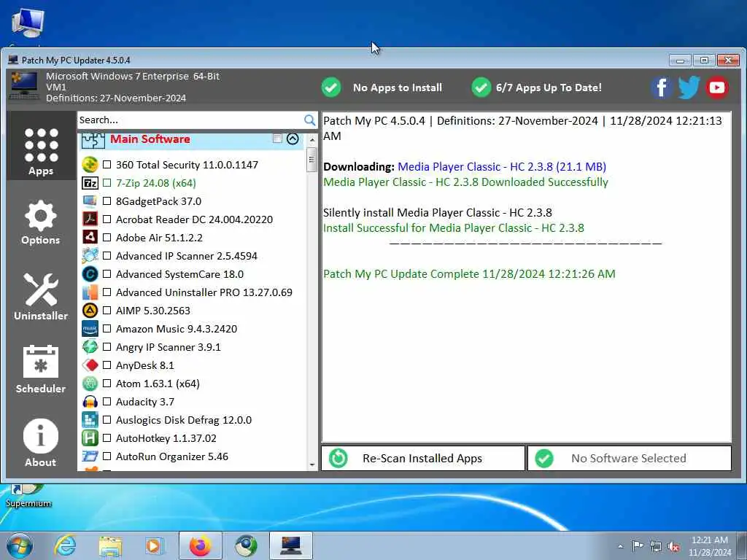Click the network tray icon

click(x=656, y=546)
